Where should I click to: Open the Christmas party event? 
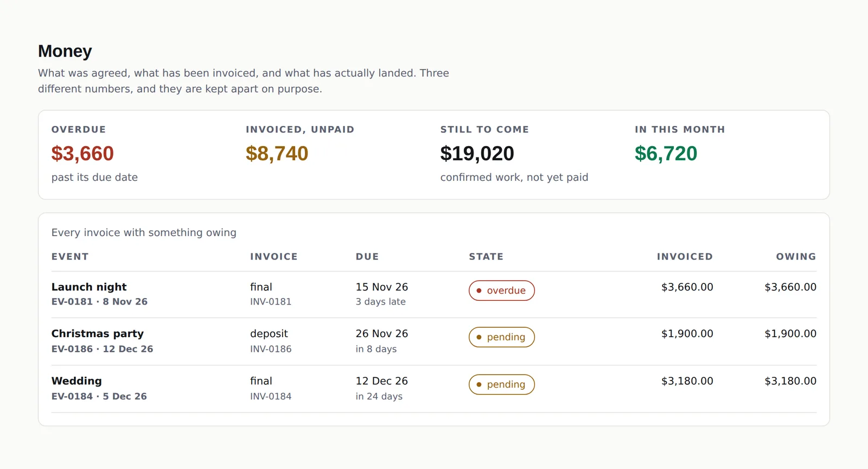98,334
